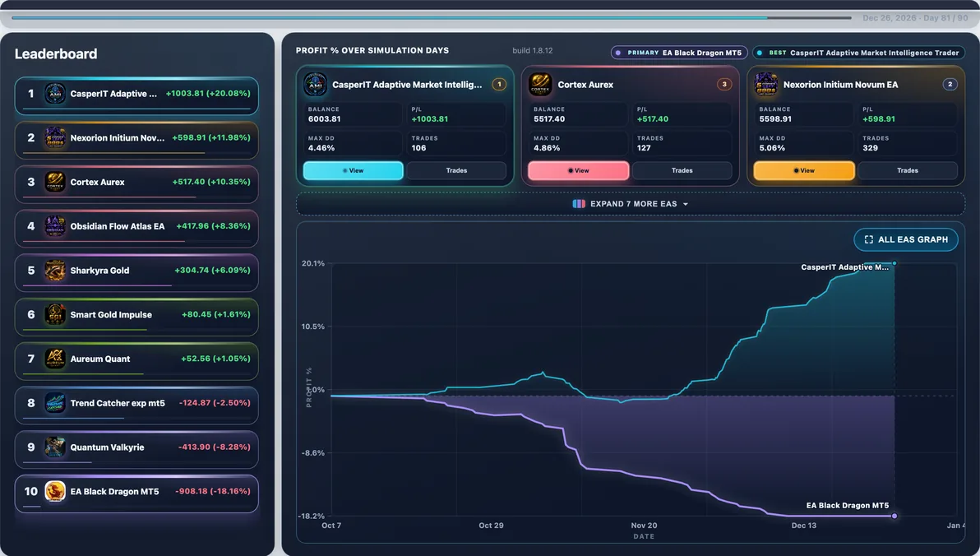Open the All EAs Graph view

click(906, 239)
